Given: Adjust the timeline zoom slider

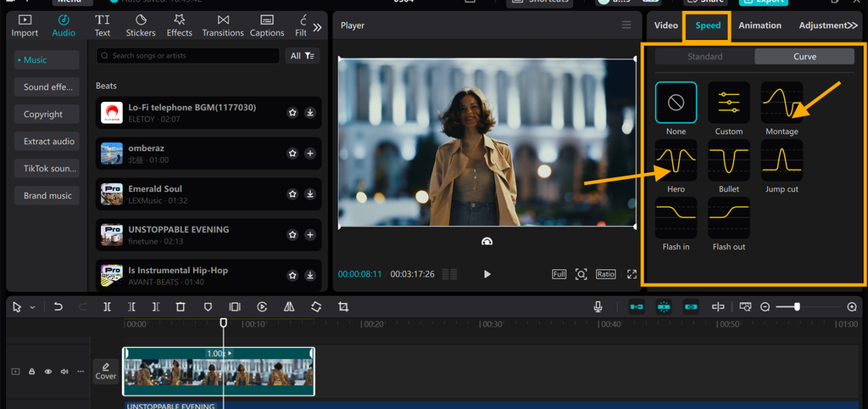Looking at the screenshot, I should [797, 307].
